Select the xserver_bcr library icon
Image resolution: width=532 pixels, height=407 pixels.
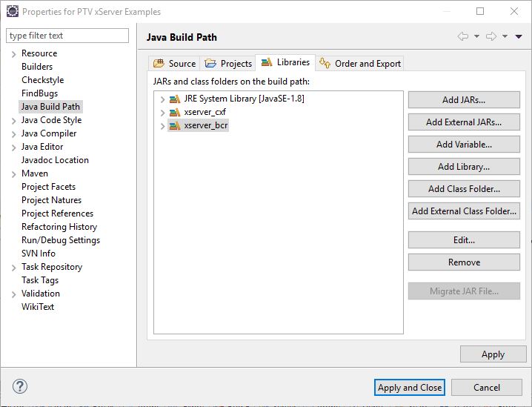175,125
